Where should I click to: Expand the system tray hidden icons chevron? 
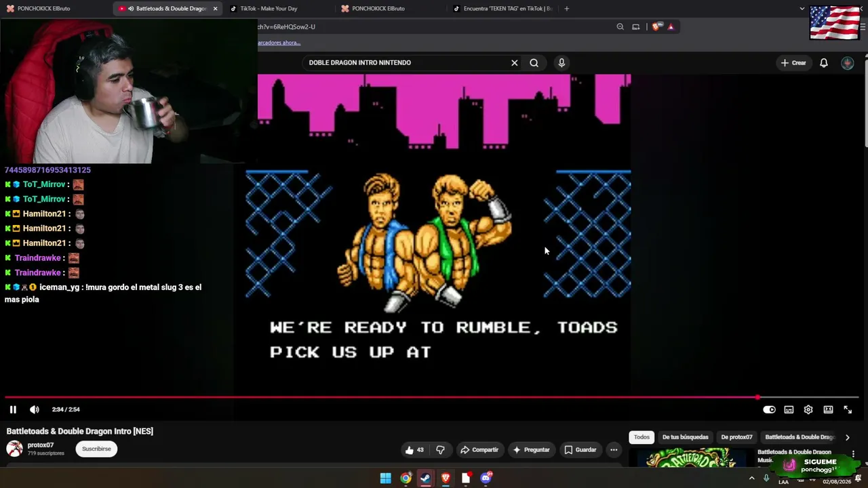[x=751, y=479]
